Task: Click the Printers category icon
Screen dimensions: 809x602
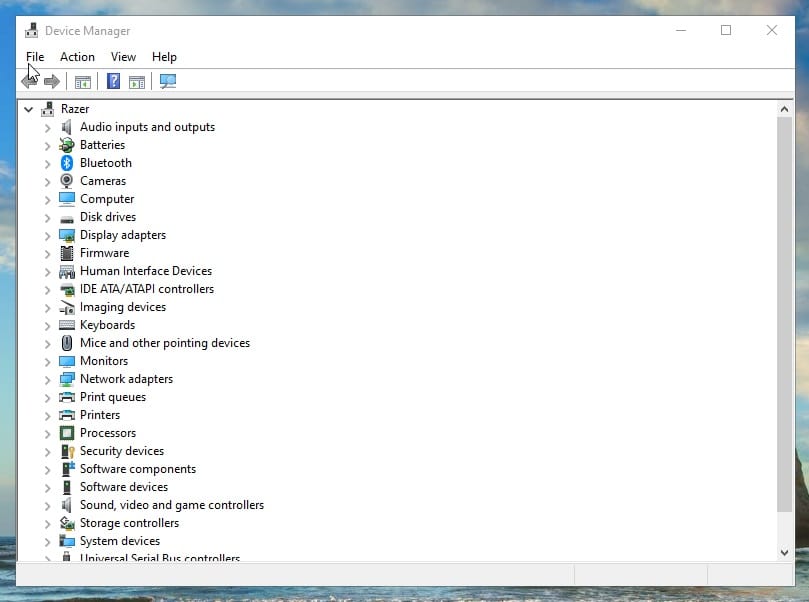Action: (67, 415)
